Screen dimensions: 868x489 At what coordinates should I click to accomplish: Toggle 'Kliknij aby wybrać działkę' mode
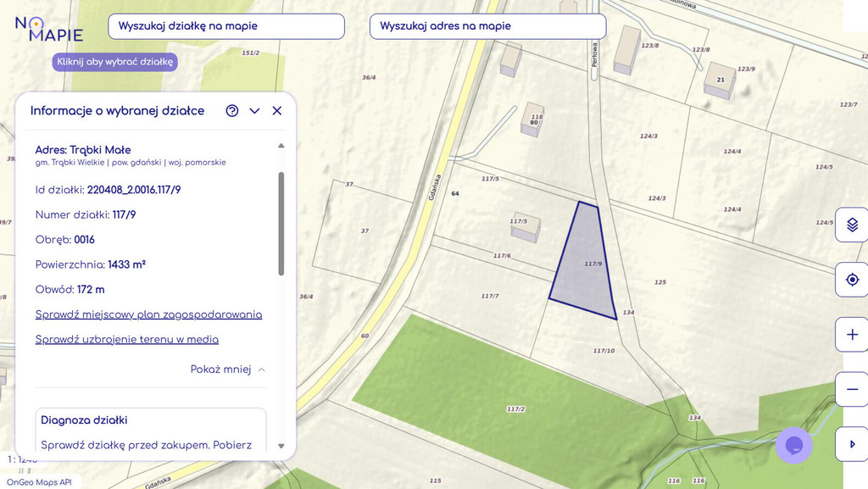(x=115, y=62)
